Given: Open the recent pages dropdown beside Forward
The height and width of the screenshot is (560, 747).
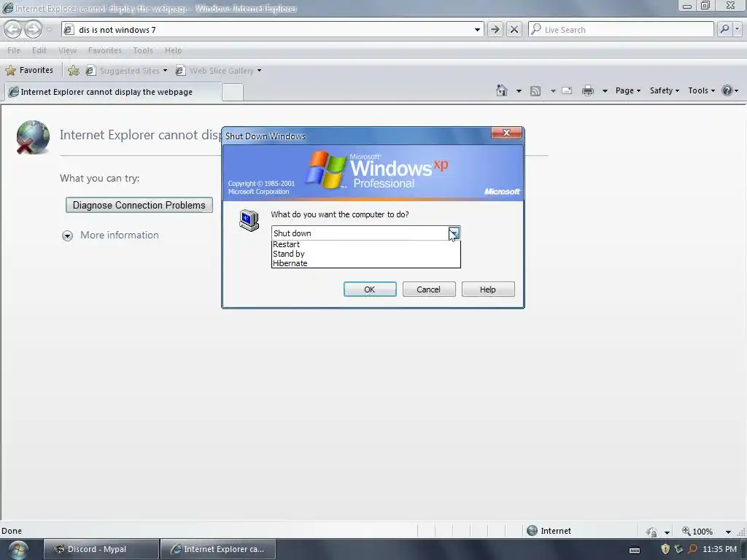Looking at the screenshot, I should (49, 30).
